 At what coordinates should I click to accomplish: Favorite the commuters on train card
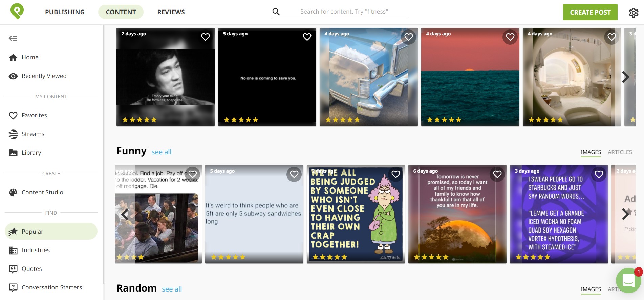coord(193,174)
